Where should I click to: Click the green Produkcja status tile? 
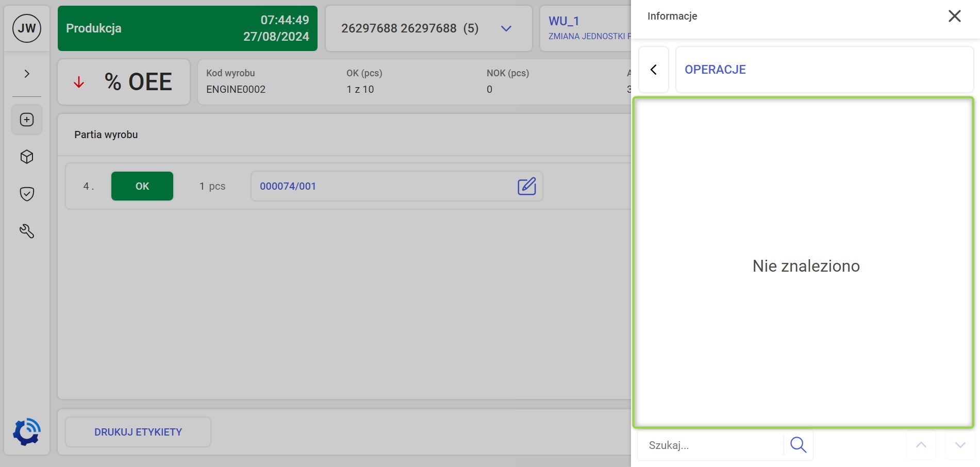click(x=188, y=28)
